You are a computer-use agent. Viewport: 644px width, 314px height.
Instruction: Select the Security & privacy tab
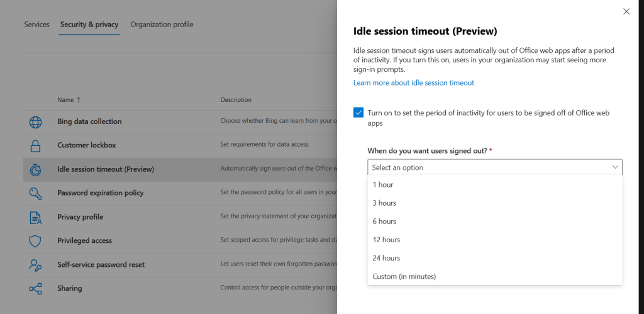[x=89, y=25]
